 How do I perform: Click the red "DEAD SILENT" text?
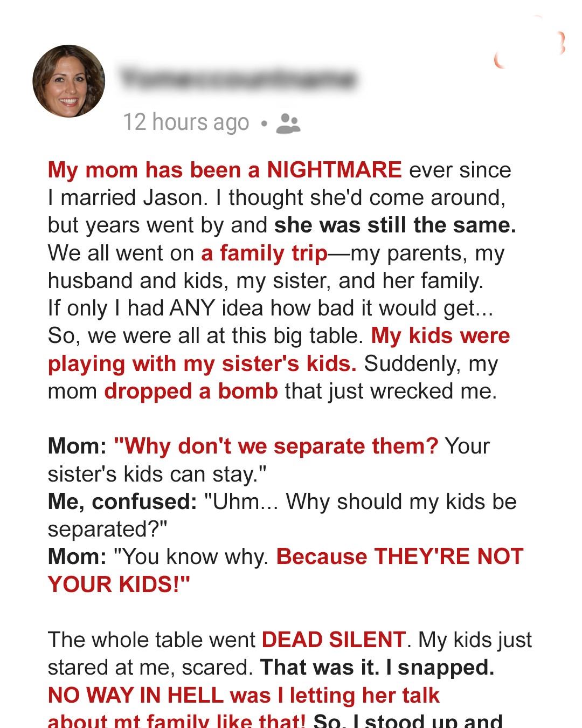[x=333, y=640]
